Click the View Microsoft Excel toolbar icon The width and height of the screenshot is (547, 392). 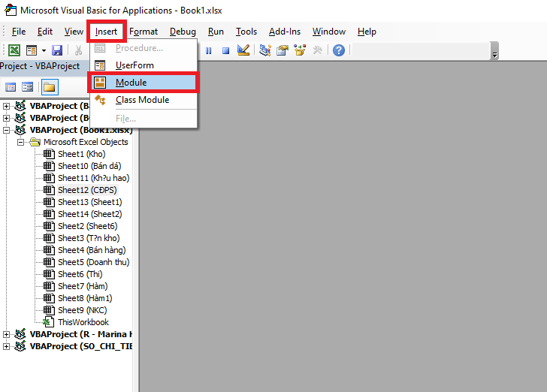pyautogui.click(x=14, y=50)
